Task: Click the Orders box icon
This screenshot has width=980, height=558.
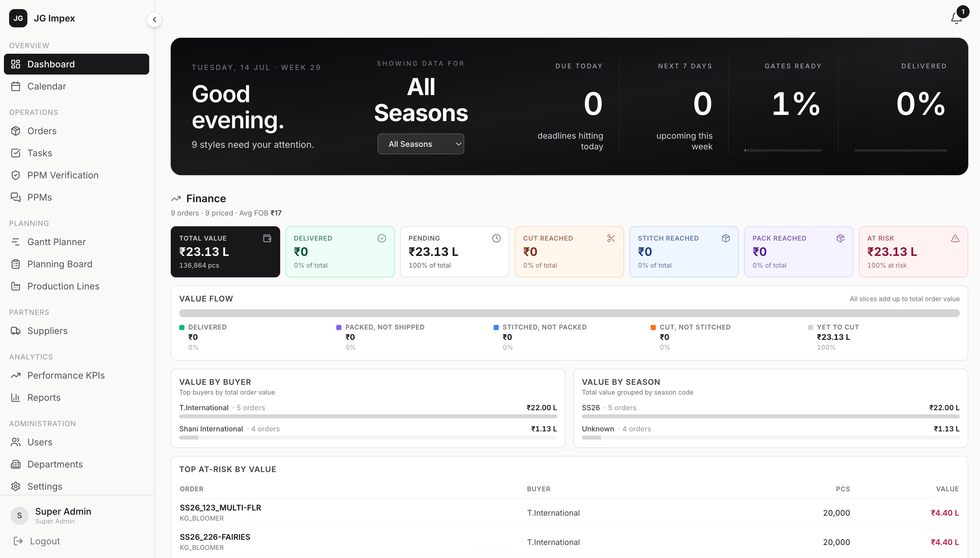Action: point(16,131)
